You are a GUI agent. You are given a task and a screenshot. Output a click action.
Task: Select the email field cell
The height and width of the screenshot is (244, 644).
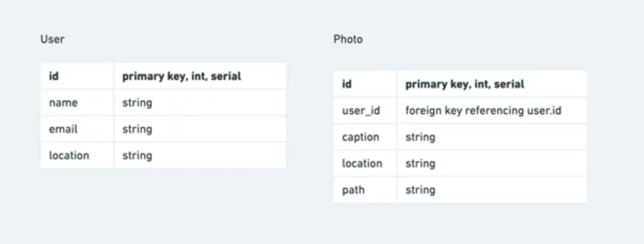[63, 129]
